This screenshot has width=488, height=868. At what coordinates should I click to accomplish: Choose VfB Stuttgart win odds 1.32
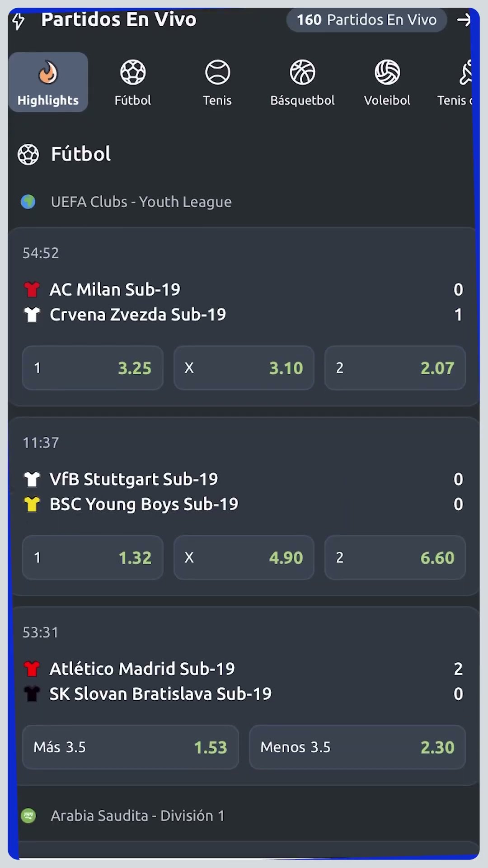[x=93, y=557]
